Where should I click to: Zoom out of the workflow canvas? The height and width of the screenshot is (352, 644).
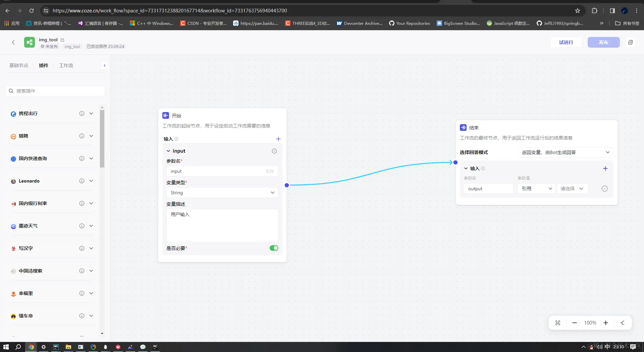[x=575, y=323]
